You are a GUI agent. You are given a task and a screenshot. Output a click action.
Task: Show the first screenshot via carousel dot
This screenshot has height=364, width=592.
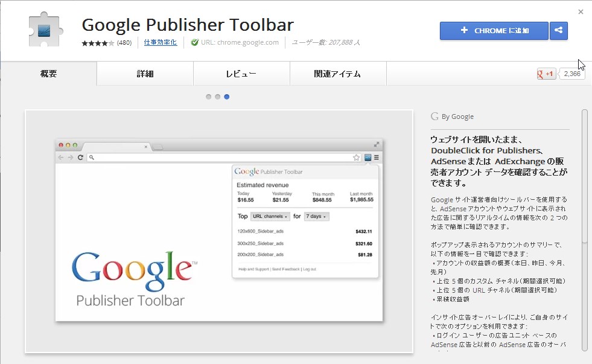[x=208, y=97]
